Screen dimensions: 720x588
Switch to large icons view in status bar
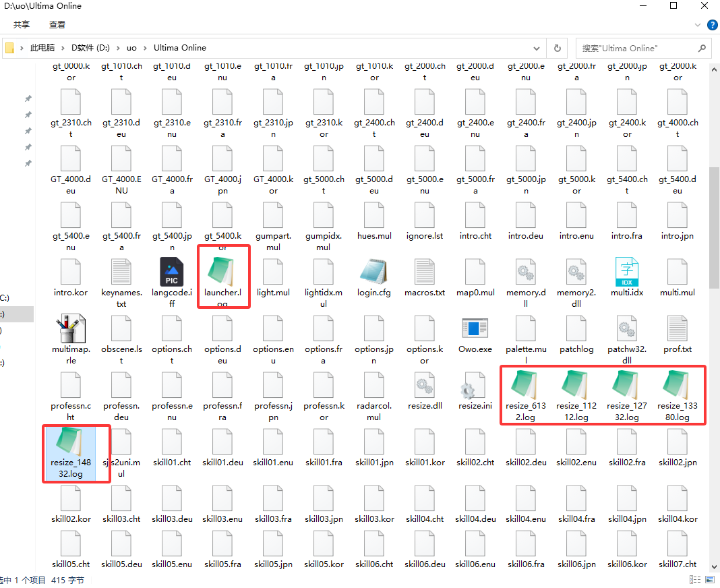click(709, 580)
